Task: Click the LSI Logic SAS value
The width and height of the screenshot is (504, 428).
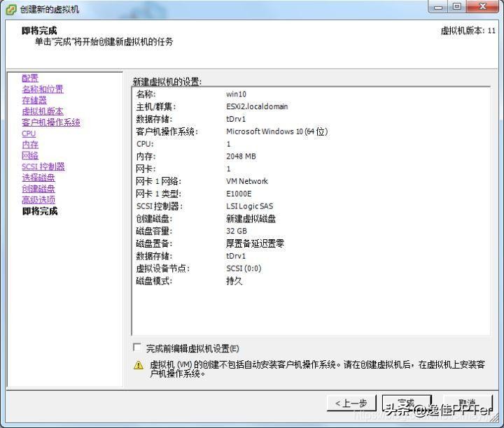Action: tap(249, 206)
